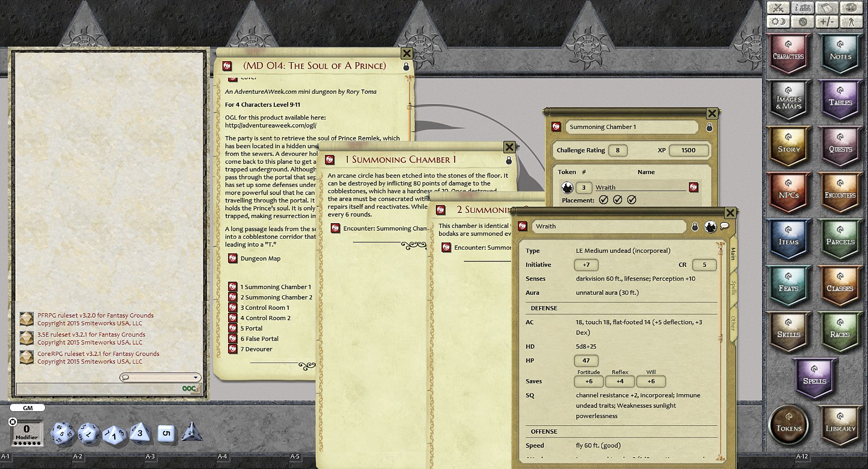
Task: Toggle the second Wraith placement checkmark
Action: pyautogui.click(x=617, y=200)
